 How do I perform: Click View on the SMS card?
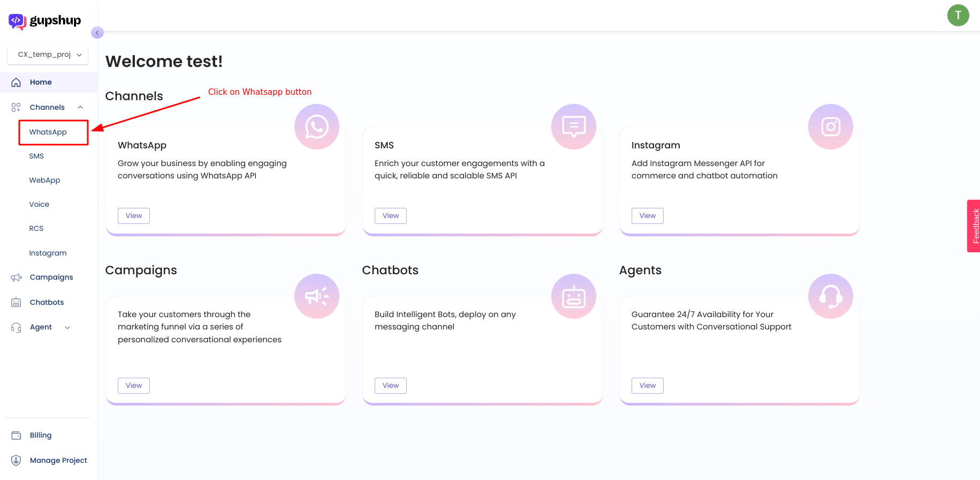coord(391,216)
